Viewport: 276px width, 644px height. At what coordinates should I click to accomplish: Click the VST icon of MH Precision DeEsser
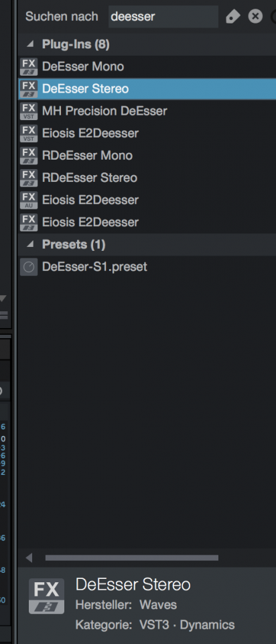29,111
